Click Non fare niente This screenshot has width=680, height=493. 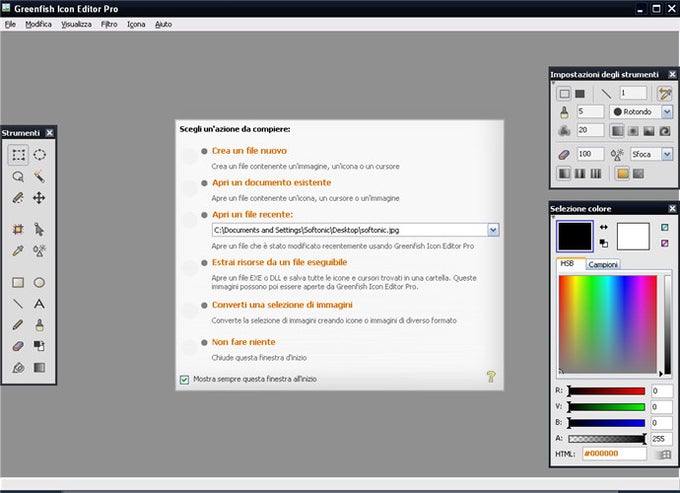point(243,342)
